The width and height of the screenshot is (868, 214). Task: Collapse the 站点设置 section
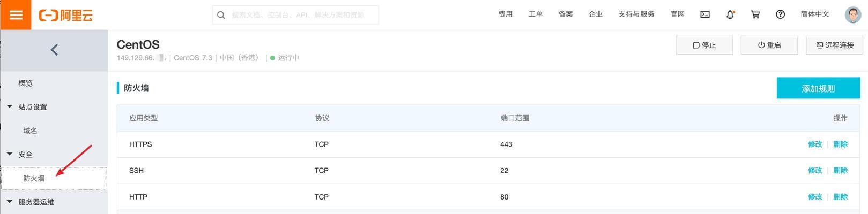point(10,106)
